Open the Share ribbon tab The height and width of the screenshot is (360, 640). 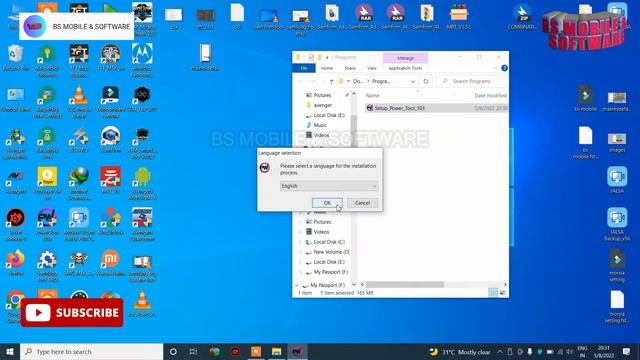tap(350, 68)
